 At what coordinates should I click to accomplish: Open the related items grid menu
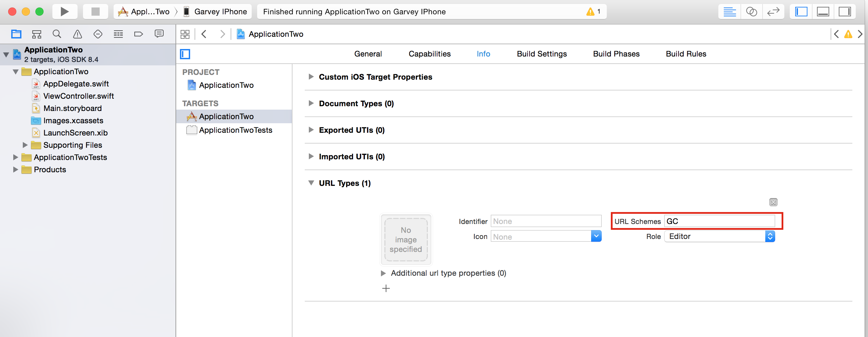185,34
